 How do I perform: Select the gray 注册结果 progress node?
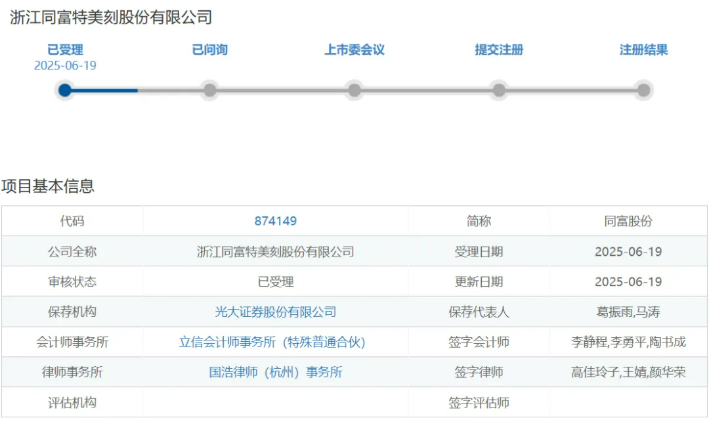click(x=643, y=90)
